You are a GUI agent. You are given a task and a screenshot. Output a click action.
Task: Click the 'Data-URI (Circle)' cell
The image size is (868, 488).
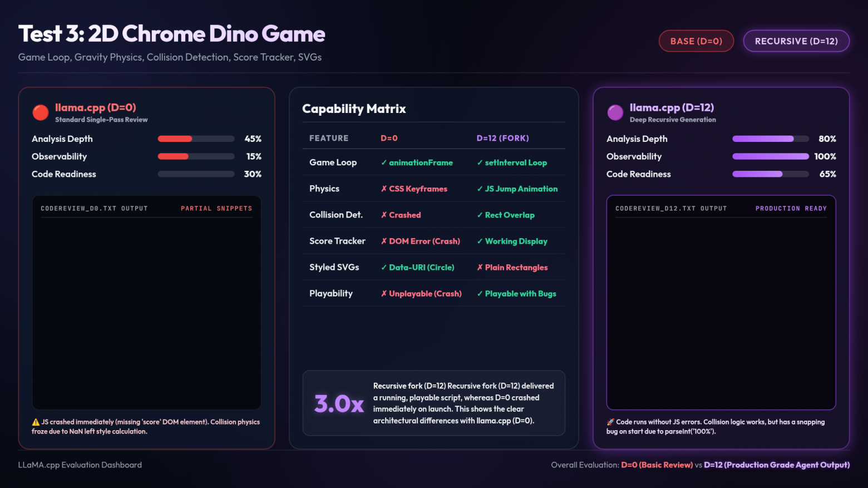[x=417, y=267]
